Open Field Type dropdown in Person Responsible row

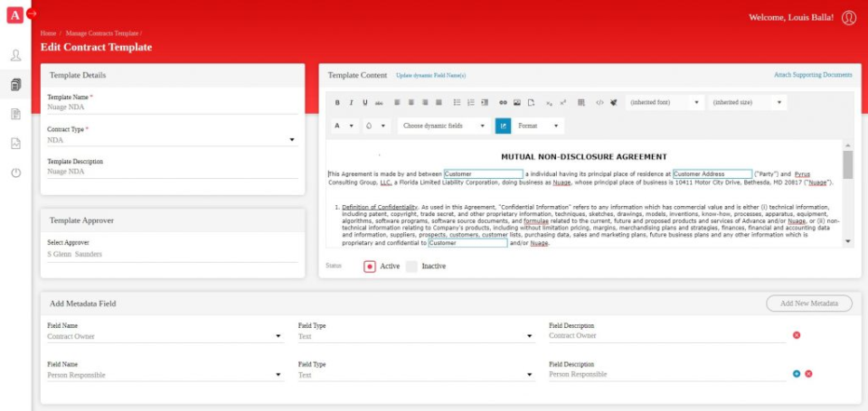[x=416, y=375]
